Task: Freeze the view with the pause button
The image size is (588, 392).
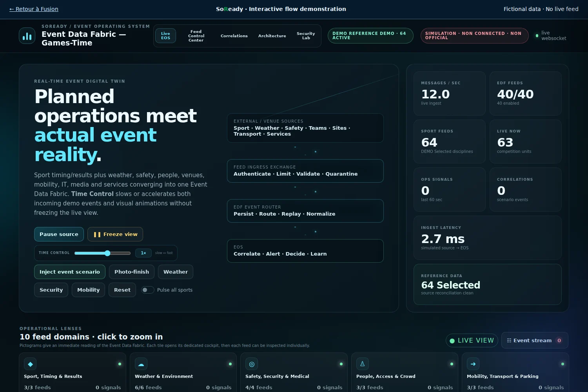Action: (115, 234)
